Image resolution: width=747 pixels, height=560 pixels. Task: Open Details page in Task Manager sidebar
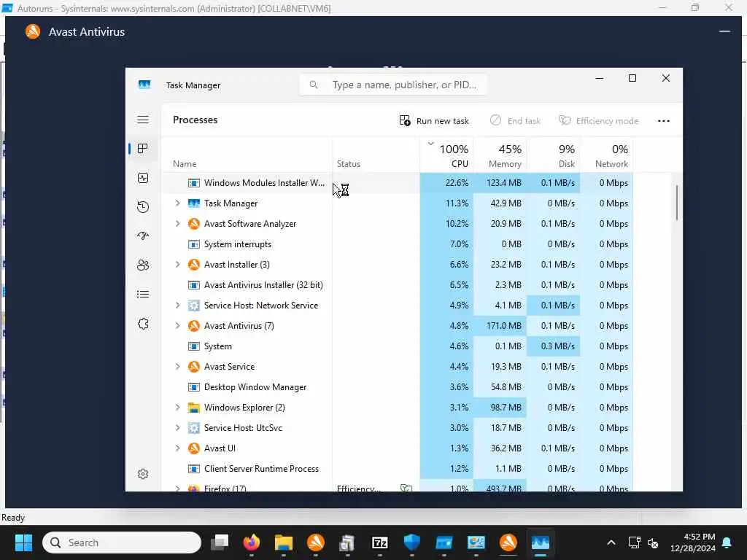coord(143,295)
